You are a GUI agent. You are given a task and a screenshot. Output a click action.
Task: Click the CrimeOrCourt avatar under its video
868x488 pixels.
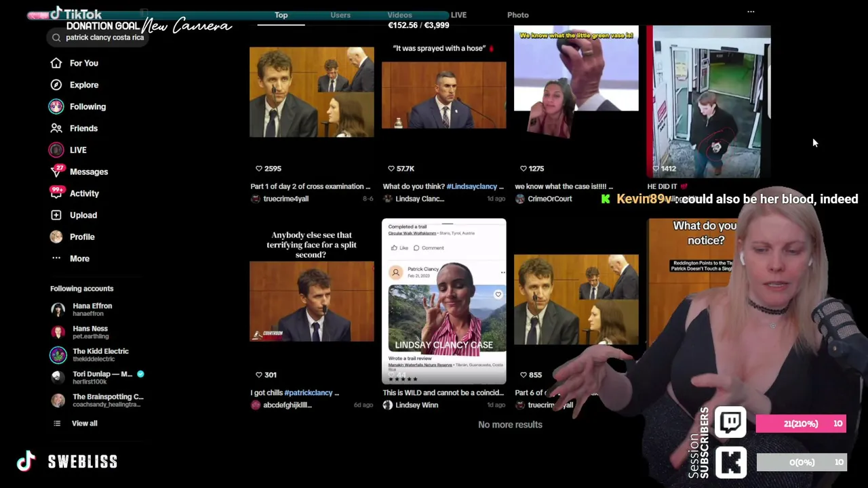(x=520, y=199)
